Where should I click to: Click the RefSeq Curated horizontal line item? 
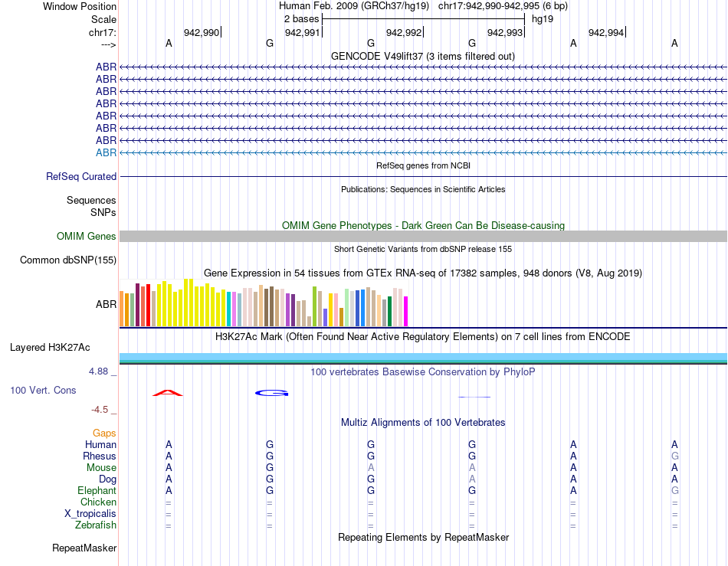coord(423,176)
